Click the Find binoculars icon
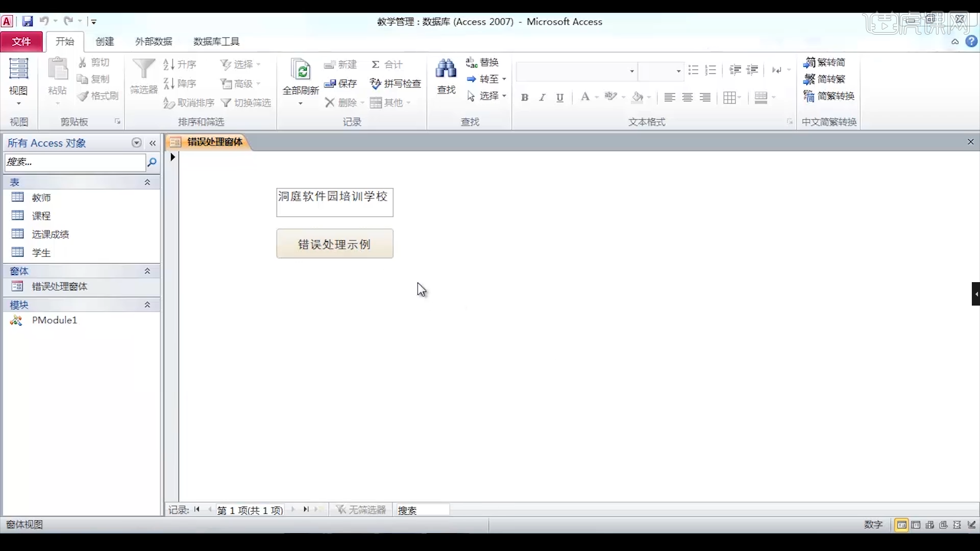The image size is (980, 551). tap(446, 69)
